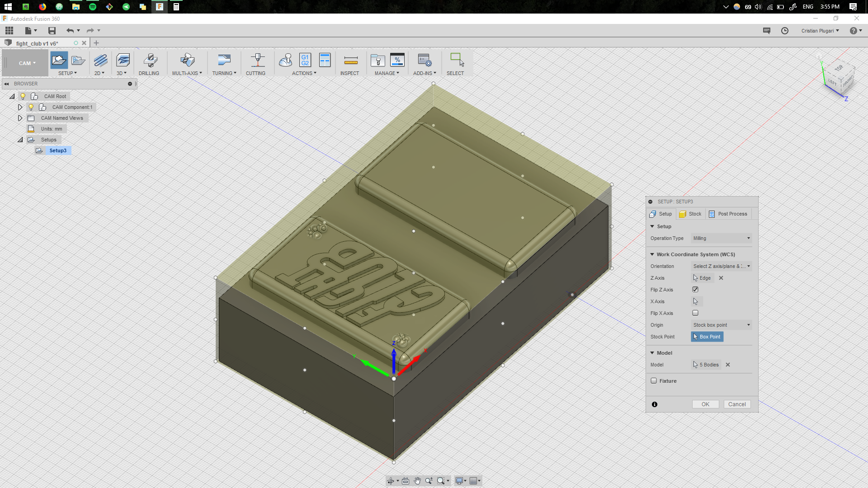Open the ACTIONS menu label
The height and width of the screenshot is (488, 868).
[x=304, y=73]
